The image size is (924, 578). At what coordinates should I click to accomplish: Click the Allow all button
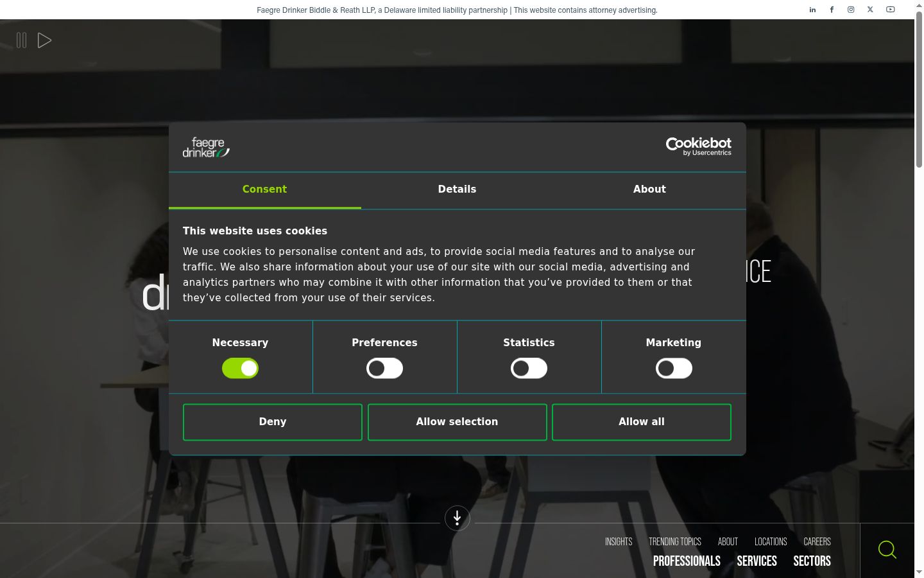point(642,422)
